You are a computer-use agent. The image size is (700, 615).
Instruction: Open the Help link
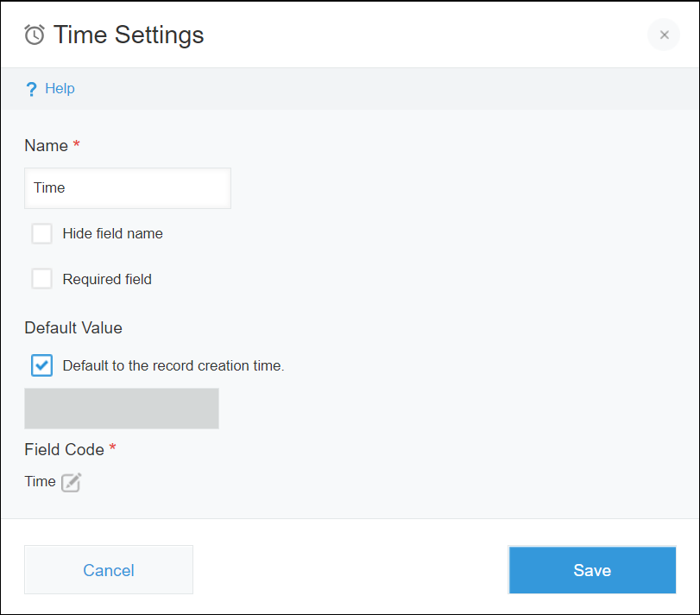pyautogui.click(x=60, y=88)
